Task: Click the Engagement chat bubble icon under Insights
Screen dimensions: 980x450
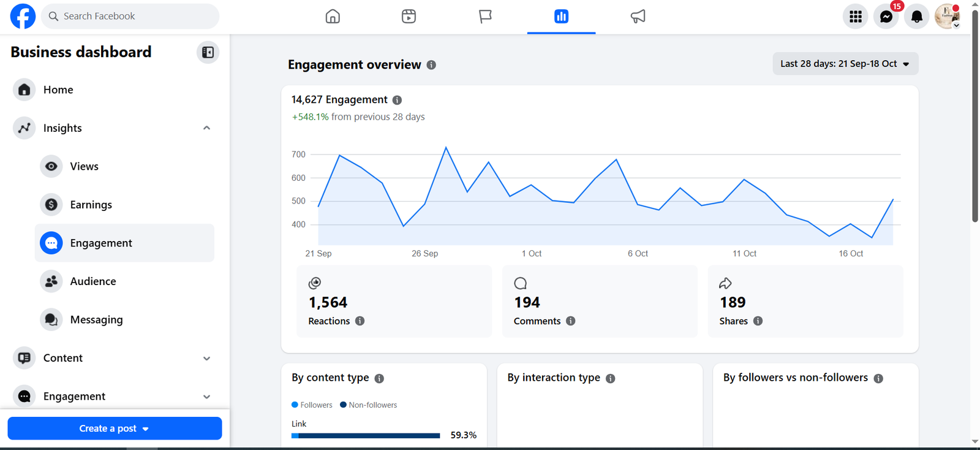Action: pos(51,243)
